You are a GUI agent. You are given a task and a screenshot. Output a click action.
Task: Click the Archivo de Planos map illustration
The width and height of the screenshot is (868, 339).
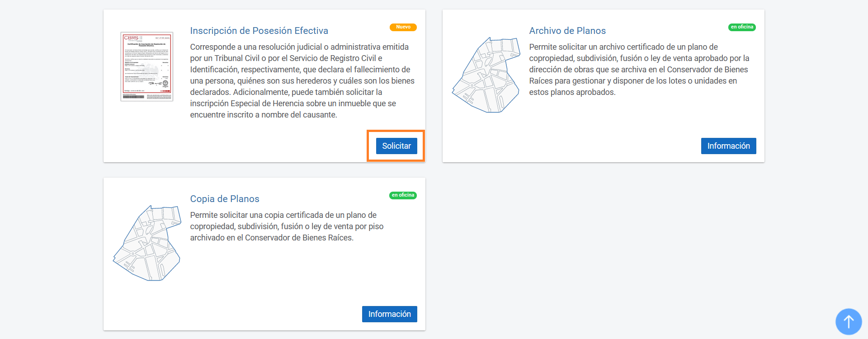tap(486, 75)
